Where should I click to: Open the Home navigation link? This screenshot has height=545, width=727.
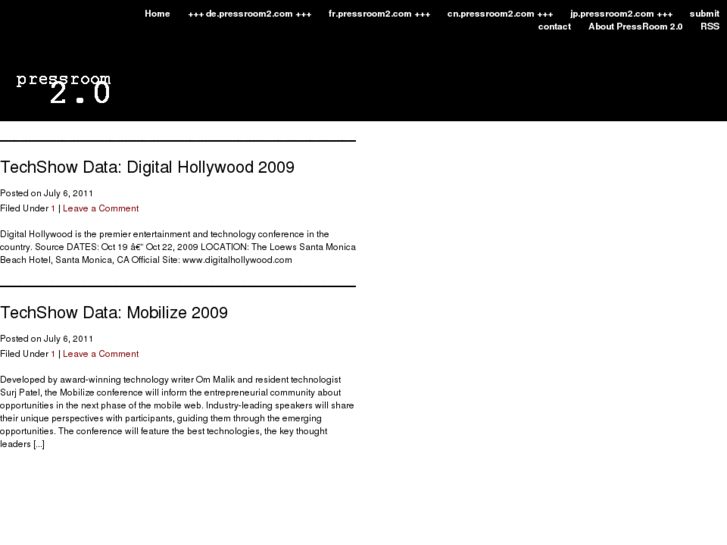pyautogui.click(x=157, y=14)
